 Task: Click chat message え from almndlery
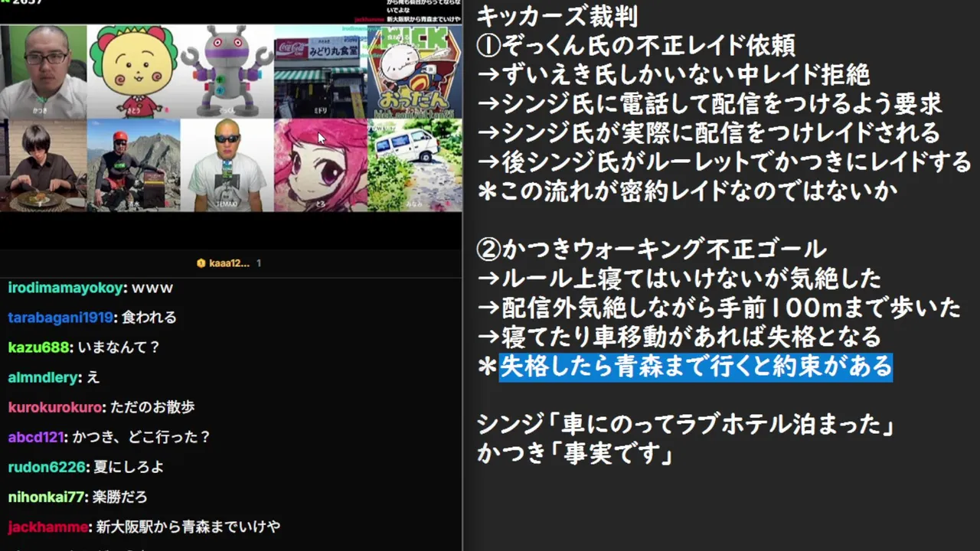pos(93,377)
